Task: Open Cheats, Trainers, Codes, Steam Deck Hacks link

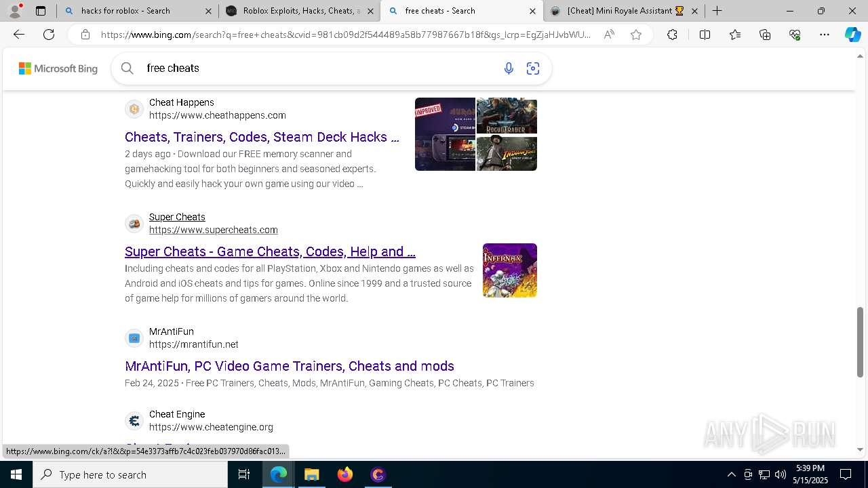Action: click(262, 137)
